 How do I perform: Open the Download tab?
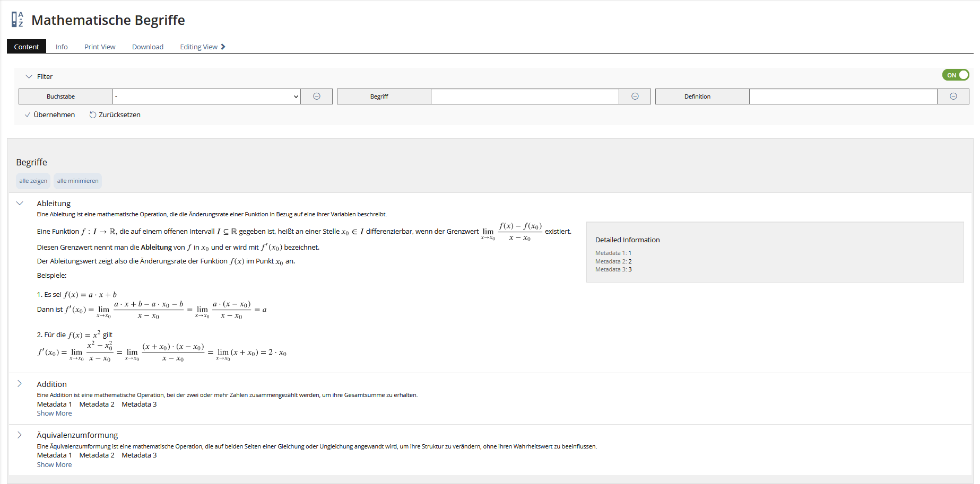148,47
